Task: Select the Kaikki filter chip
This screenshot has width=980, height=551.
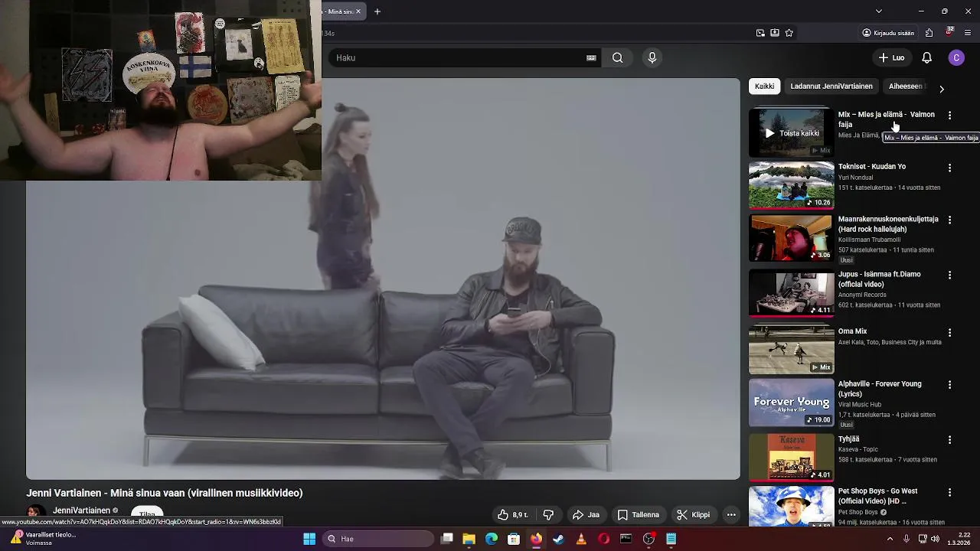Action: pyautogui.click(x=764, y=86)
